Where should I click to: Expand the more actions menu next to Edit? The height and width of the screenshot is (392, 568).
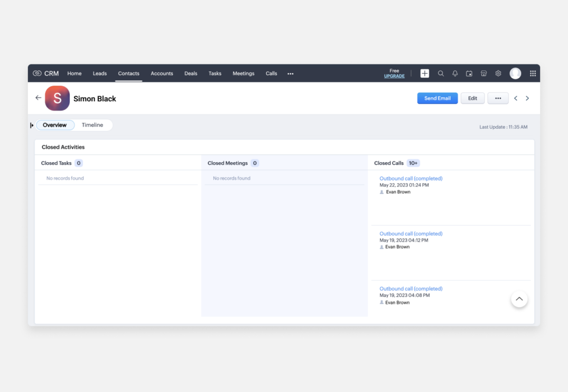[x=498, y=98]
